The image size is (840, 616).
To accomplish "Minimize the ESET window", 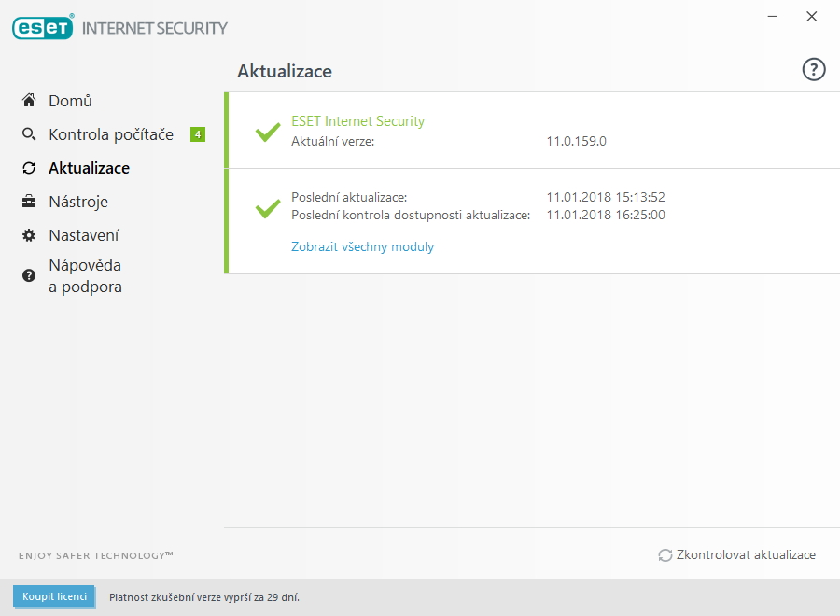I will pos(773,17).
